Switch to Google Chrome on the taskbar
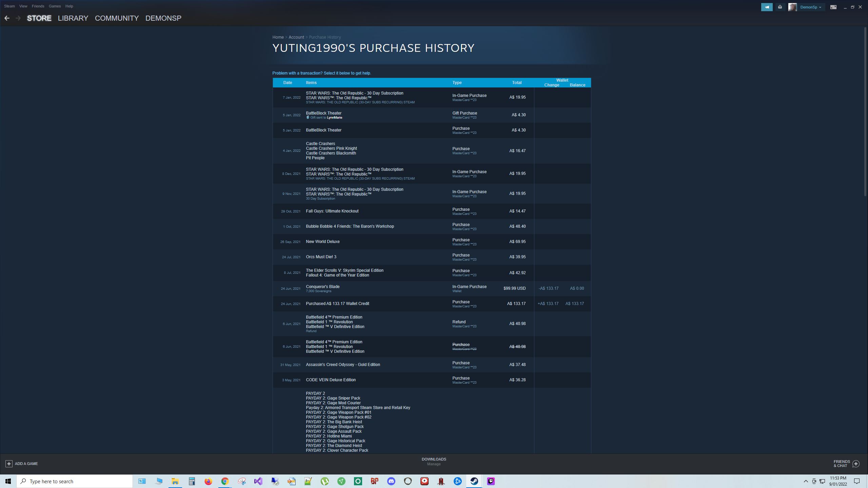Screen dimensions: 868x488 click(225, 481)
